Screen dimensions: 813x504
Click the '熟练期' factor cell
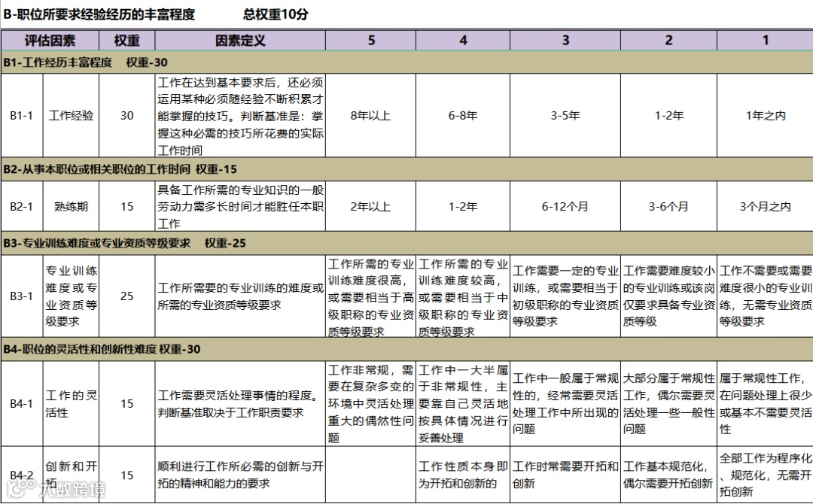click(71, 206)
